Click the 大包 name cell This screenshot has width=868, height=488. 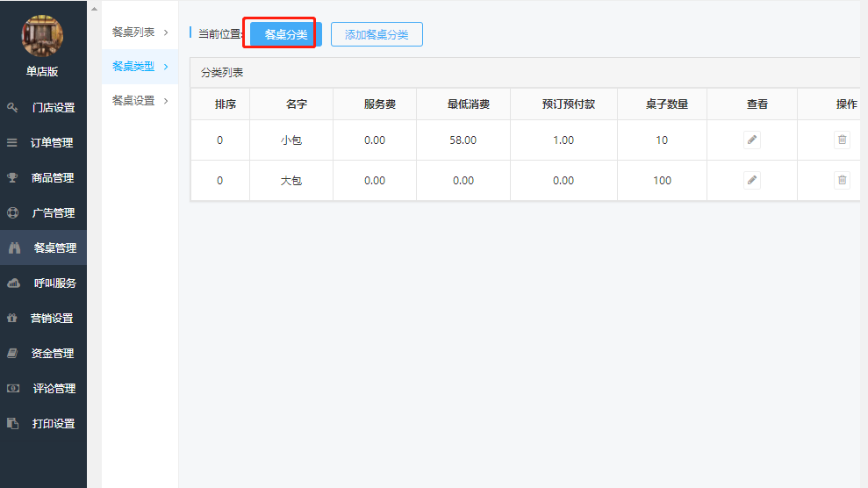(x=291, y=181)
